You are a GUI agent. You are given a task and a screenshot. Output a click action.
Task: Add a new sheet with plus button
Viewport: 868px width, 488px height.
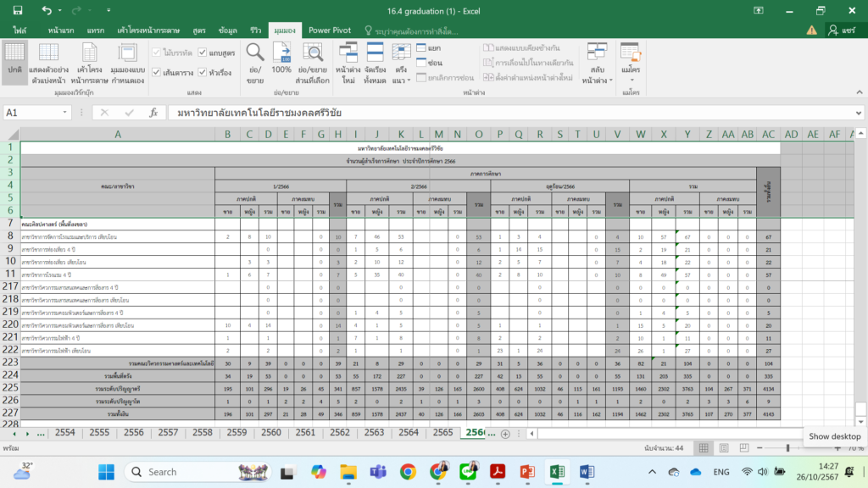[x=505, y=433]
